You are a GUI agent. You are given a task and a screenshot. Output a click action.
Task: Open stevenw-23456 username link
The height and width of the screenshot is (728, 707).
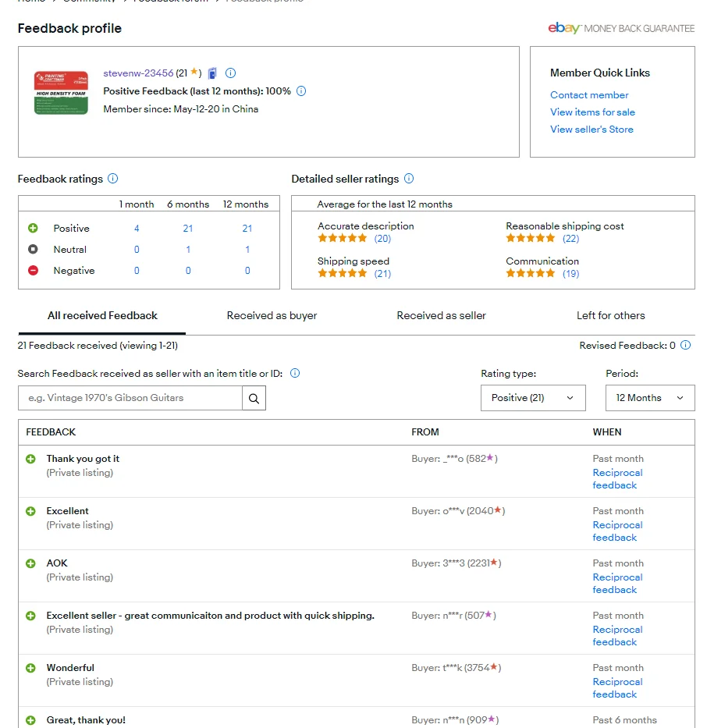pyautogui.click(x=138, y=73)
